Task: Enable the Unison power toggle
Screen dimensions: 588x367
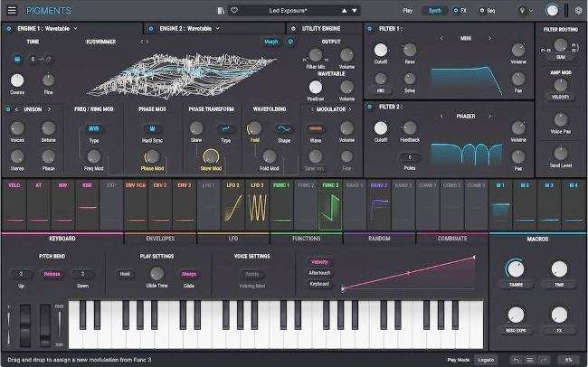Action: click(x=7, y=108)
